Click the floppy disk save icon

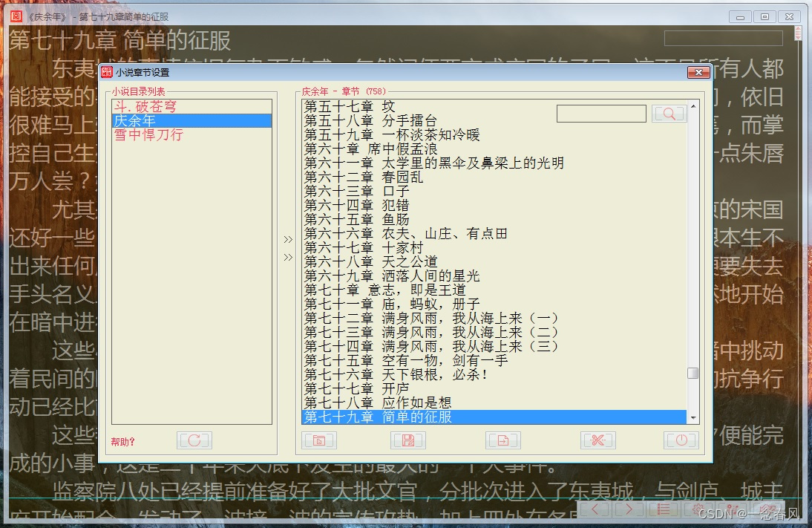click(x=408, y=440)
